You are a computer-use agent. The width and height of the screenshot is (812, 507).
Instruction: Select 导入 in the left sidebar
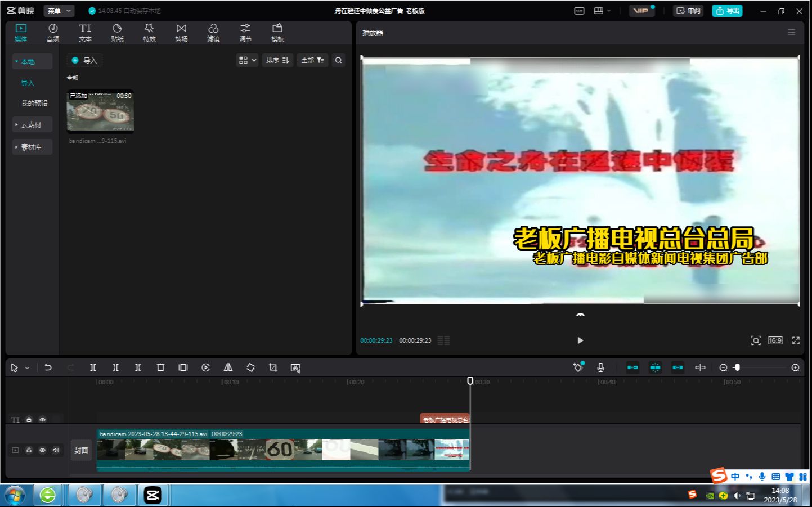(x=28, y=83)
